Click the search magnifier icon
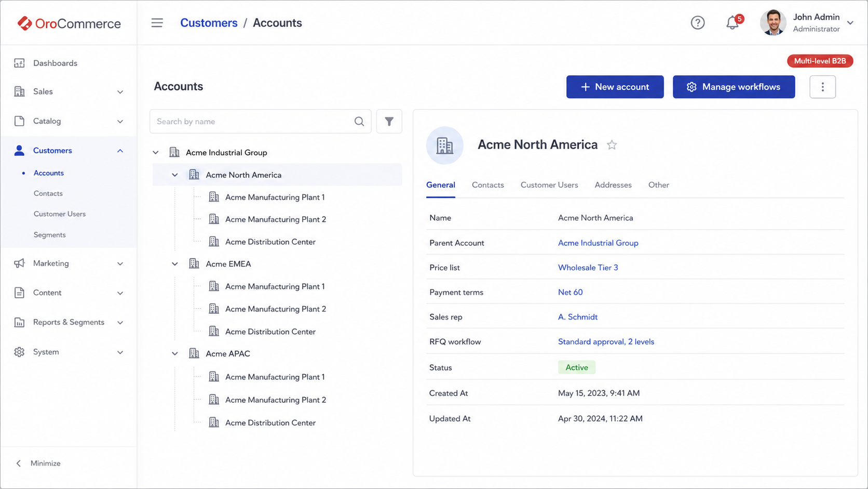 tap(359, 121)
